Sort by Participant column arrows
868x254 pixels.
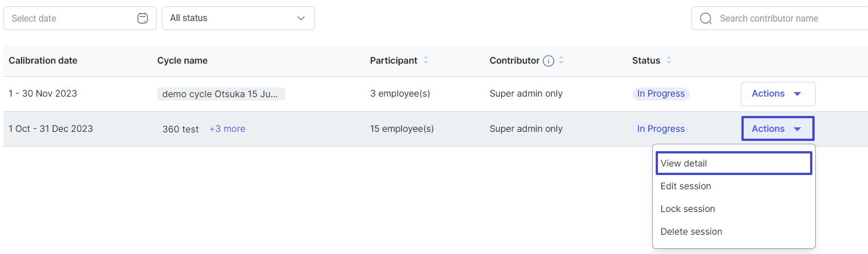click(426, 60)
